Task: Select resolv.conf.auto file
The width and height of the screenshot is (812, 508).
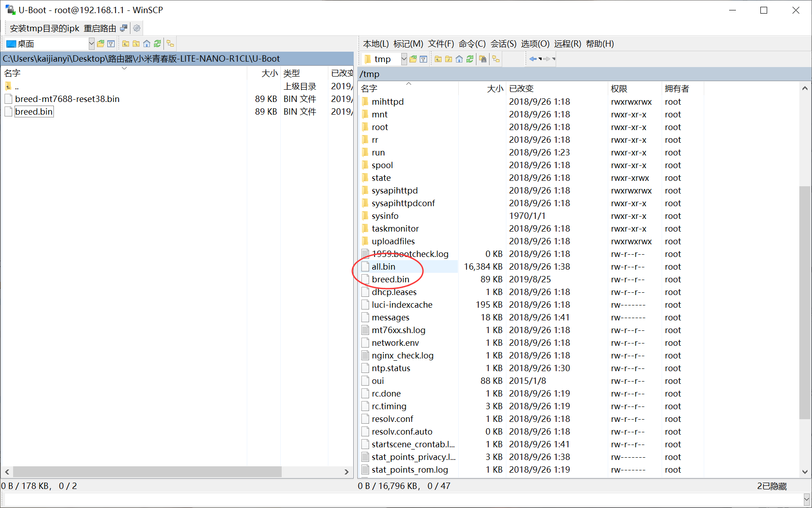Action: pyautogui.click(x=402, y=431)
